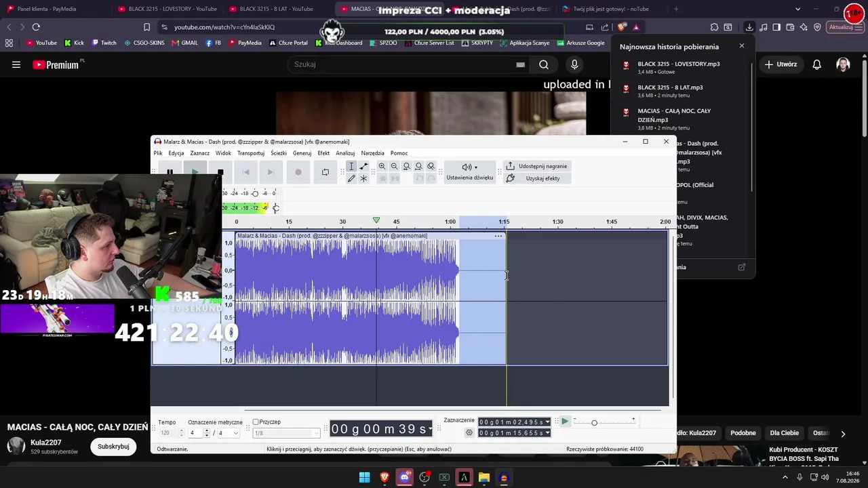868x488 pixels.
Task: Click the green playhead marker on the timeline
Action: [376, 220]
